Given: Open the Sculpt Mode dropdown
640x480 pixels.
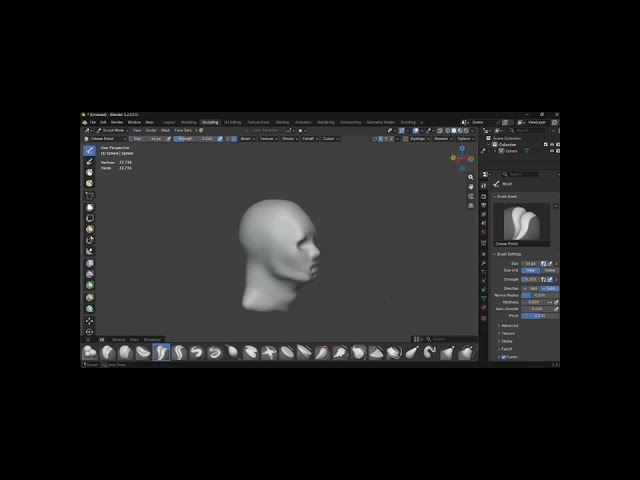Looking at the screenshot, I should (112, 131).
